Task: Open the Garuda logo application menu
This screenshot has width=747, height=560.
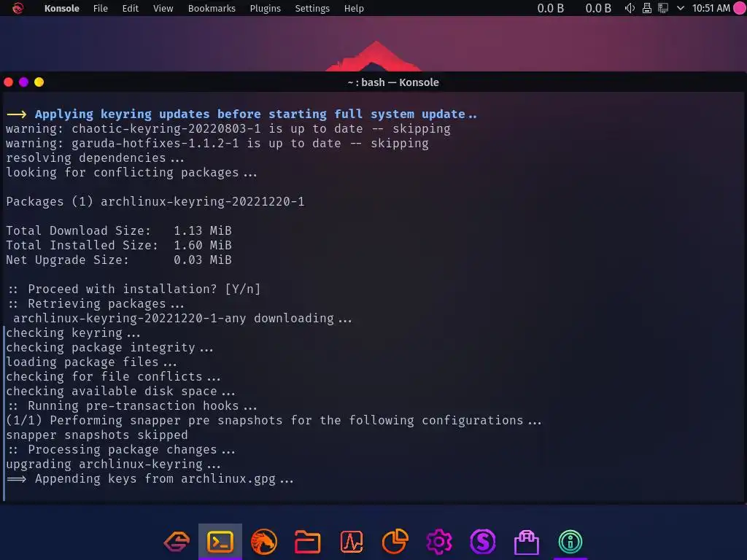Action: pyautogui.click(x=18, y=8)
